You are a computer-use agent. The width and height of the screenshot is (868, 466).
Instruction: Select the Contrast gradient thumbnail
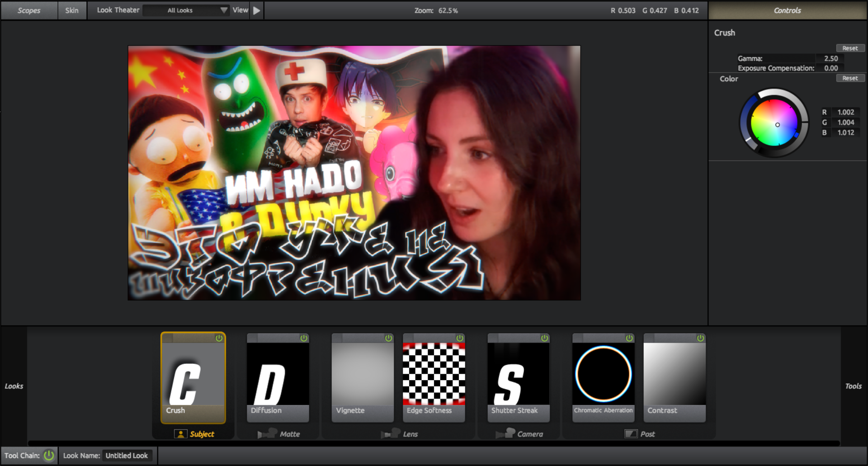pos(675,374)
